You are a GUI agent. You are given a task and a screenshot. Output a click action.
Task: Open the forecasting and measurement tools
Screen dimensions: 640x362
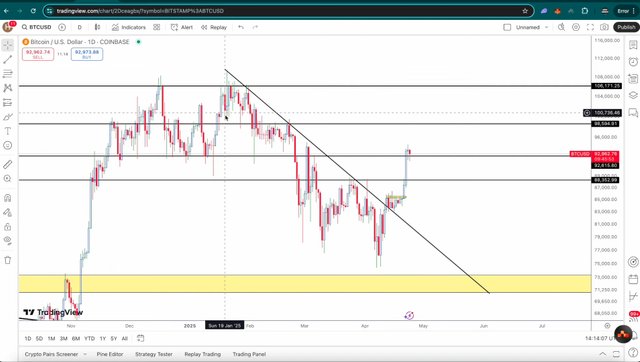point(7,102)
